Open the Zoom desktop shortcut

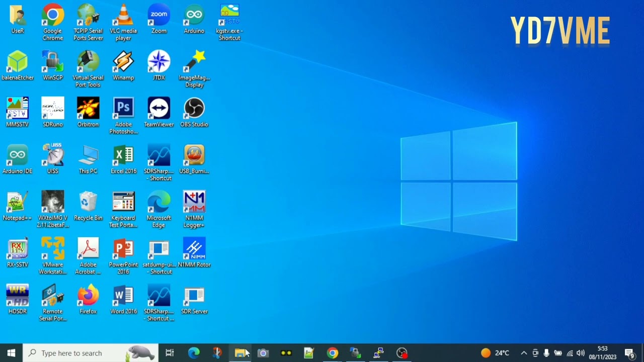(x=159, y=19)
